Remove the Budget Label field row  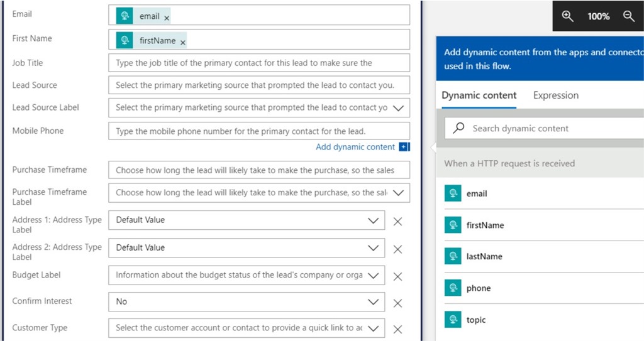coord(397,276)
